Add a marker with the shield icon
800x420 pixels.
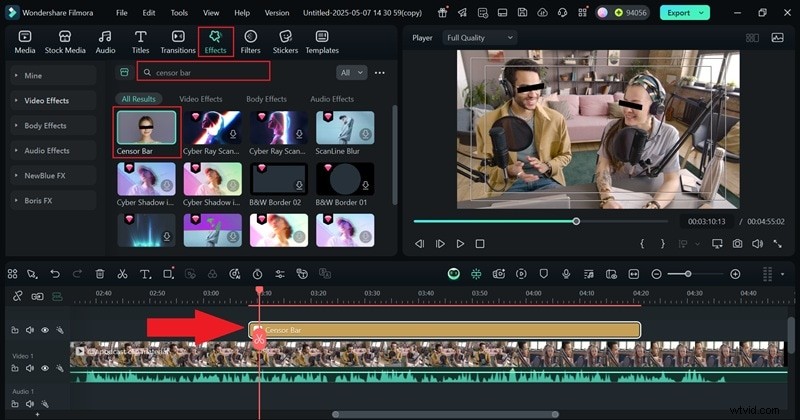[543, 274]
